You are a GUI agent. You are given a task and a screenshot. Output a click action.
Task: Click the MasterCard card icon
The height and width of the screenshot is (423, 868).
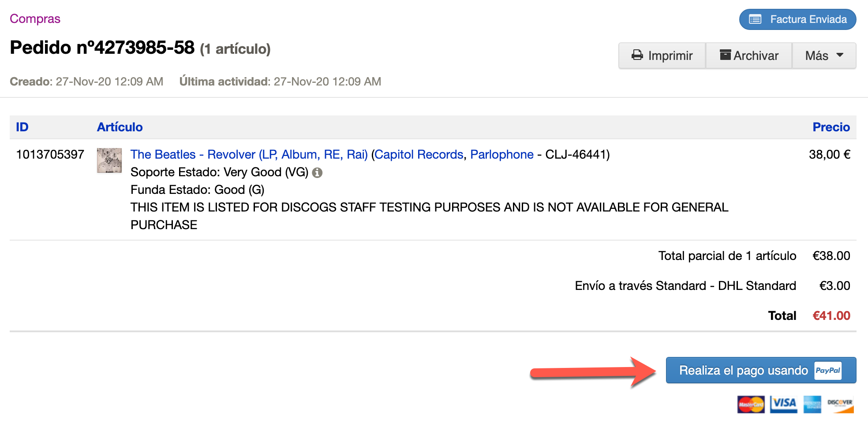[x=751, y=404]
